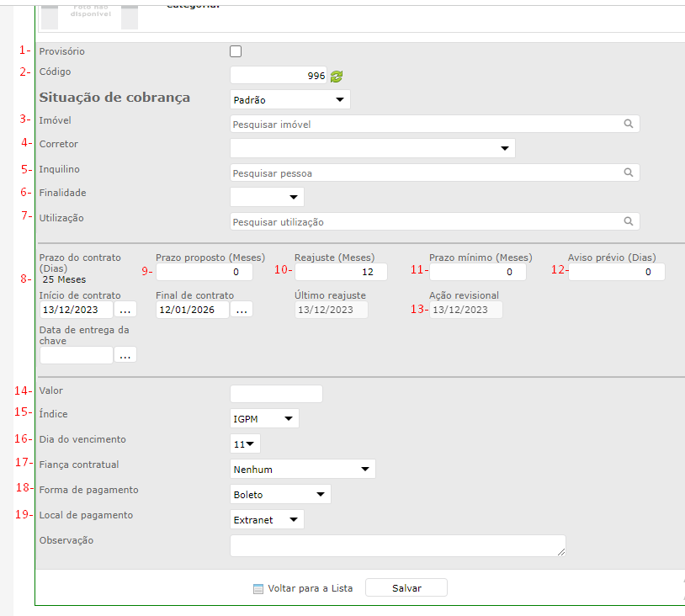685x616 pixels.
Task: Open the Situação de cobrança dropdown
Action: [289, 99]
